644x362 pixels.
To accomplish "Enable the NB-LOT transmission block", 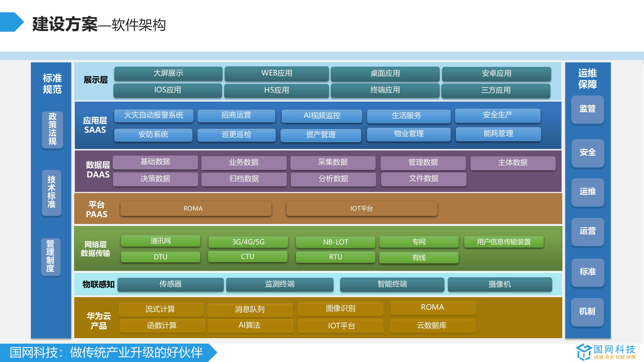I will pos(336,242).
